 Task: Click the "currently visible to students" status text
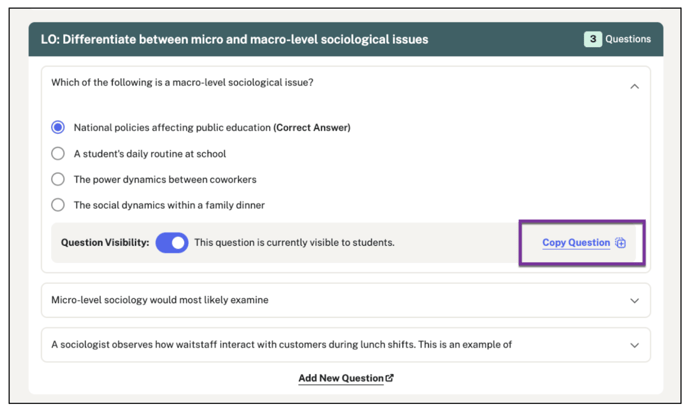[x=294, y=243]
